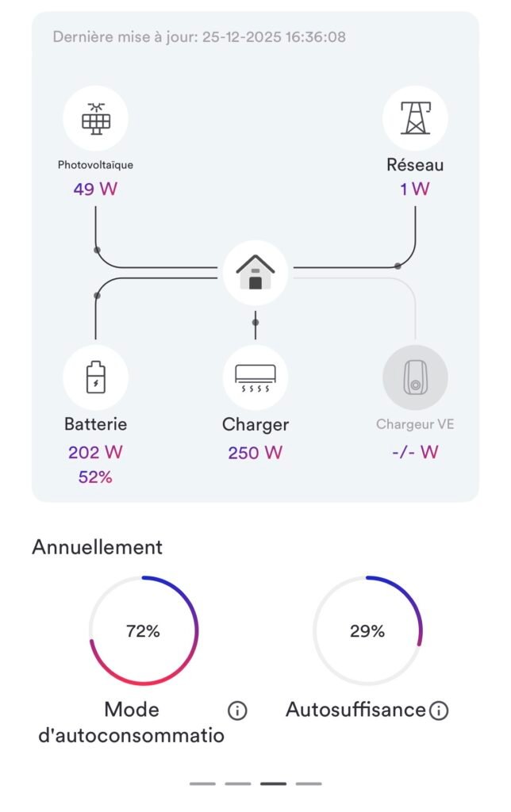The image size is (511, 812).
Task: Tap the active third page indicator
Action: (x=273, y=783)
